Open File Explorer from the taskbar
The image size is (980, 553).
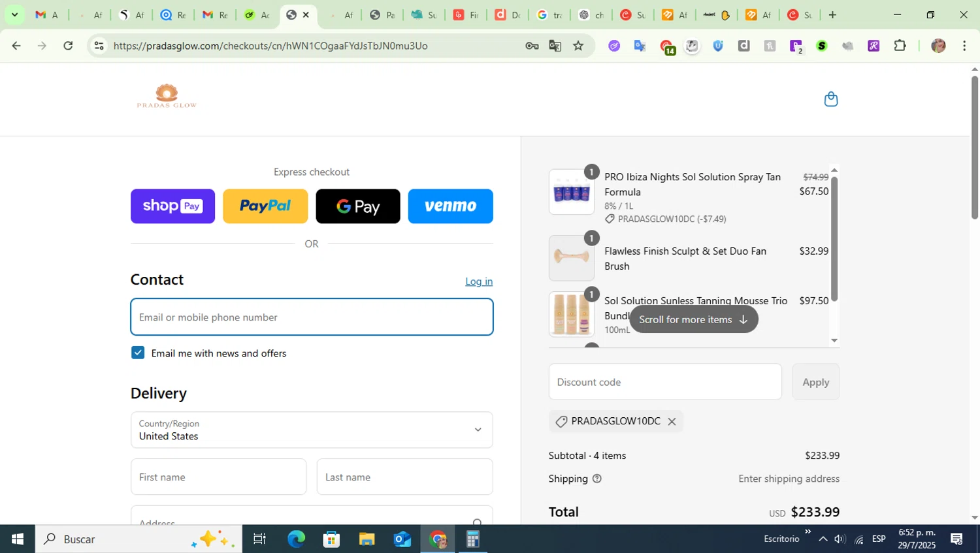coord(367,539)
